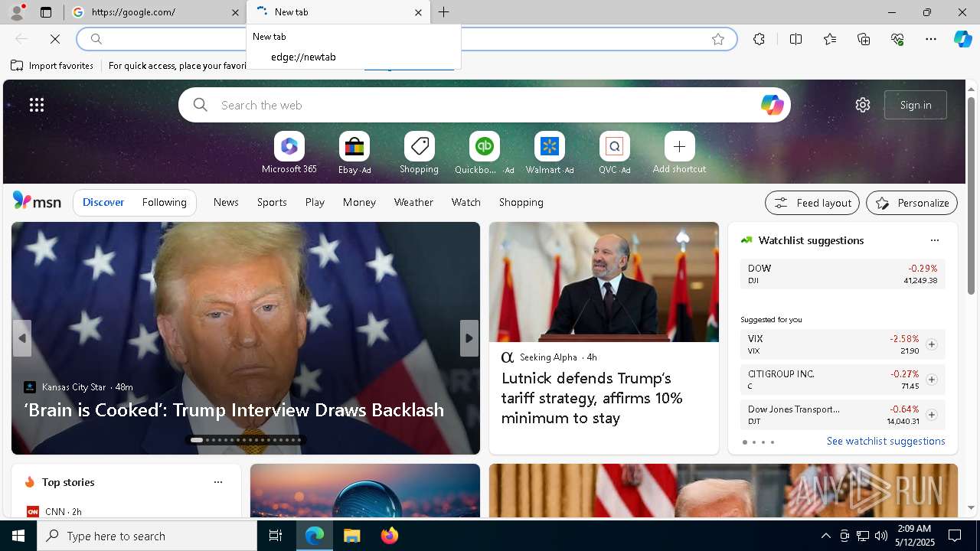This screenshot has height=551, width=980.
Task: Open the Weather tab
Action: click(413, 203)
